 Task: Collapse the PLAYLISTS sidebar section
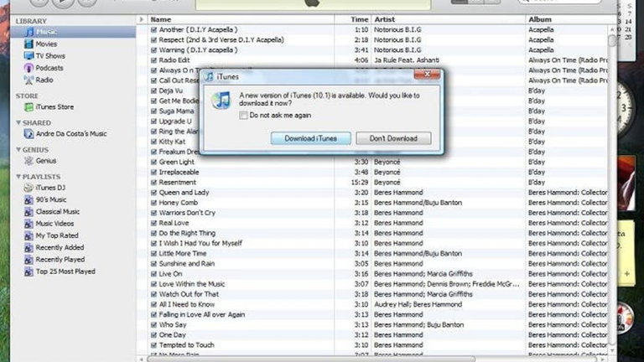click(18, 177)
